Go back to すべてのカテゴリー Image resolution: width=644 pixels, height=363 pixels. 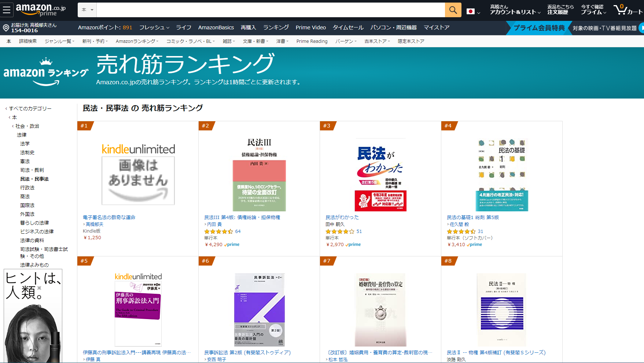(x=30, y=108)
